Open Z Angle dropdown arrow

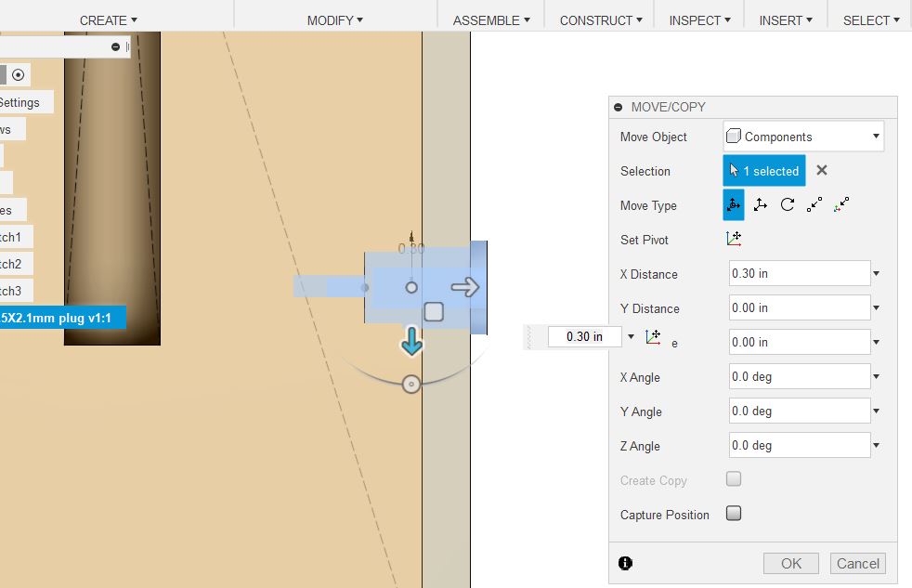(876, 445)
